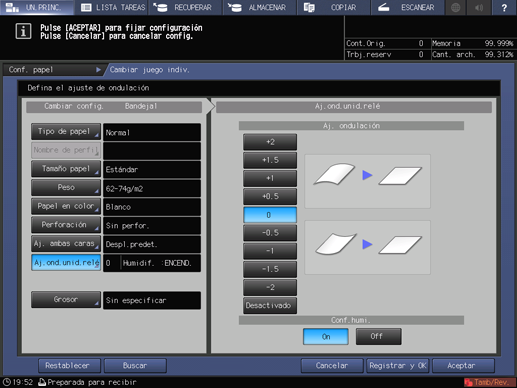
Task: Select Desactivado curl adjustment option
Action: click(270, 306)
